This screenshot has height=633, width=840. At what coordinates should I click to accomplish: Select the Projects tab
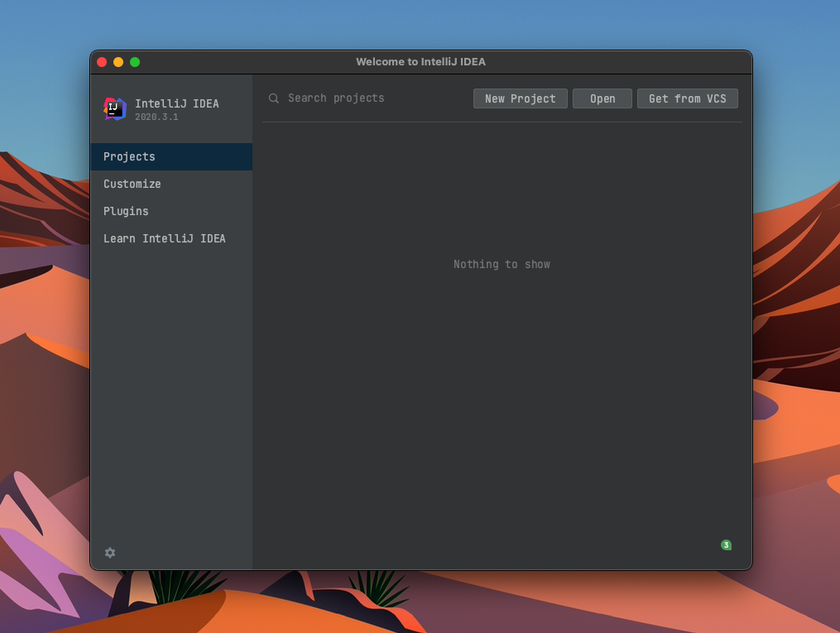pyautogui.click(x=171, y=156)
